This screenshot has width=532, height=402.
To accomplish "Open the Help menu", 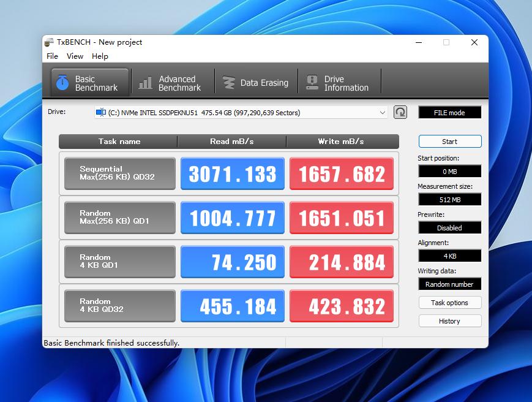I will click(100, 56).
